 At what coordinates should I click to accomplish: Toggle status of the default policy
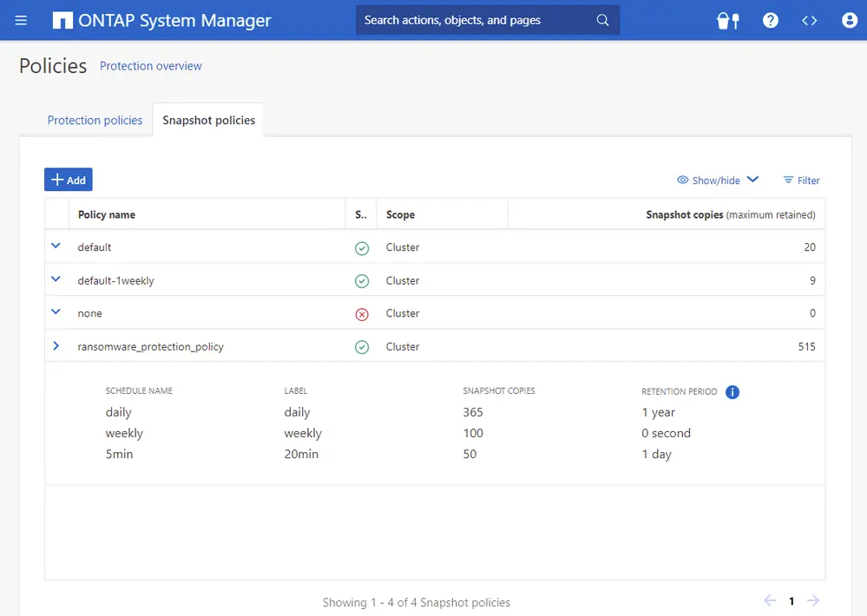click(362, 247)
